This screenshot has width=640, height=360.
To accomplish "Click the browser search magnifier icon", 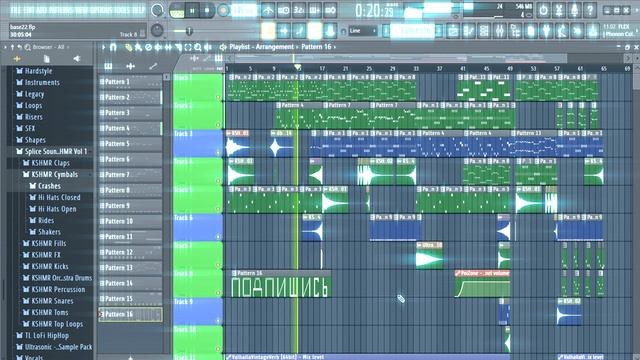I will (x=28, y=47).
